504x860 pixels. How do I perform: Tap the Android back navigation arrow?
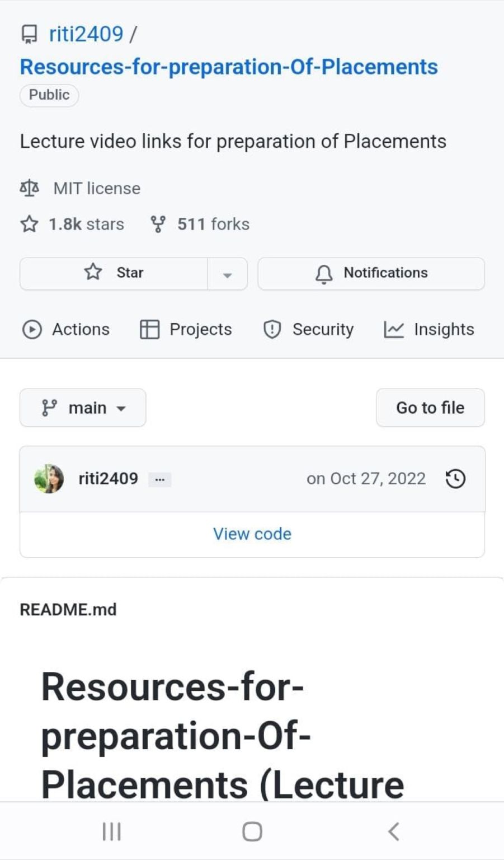[x=393, y=831]
